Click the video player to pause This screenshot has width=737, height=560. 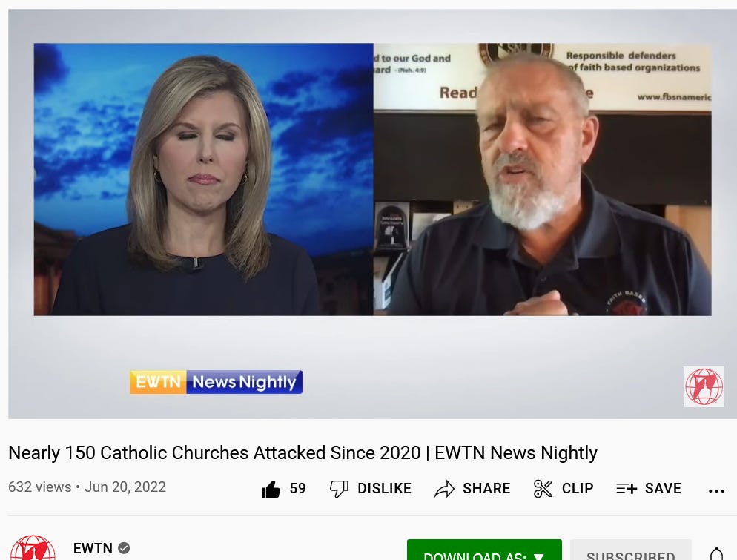(x=372, y=214)
